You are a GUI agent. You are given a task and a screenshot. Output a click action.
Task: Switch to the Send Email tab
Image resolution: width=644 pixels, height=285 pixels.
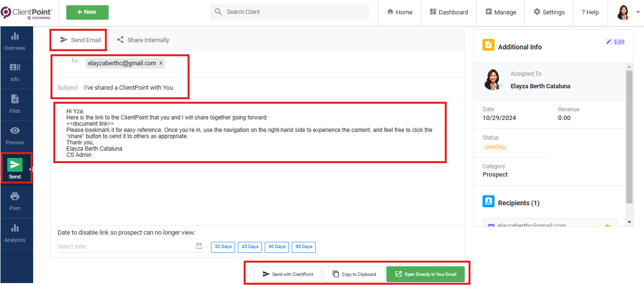tap(80, 40)
